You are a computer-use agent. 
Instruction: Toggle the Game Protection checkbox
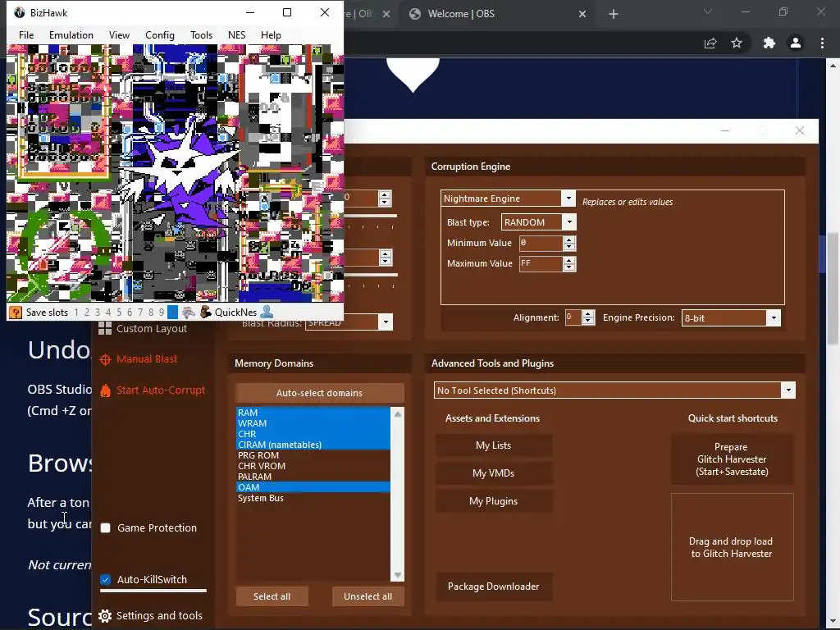click(106, 527)
